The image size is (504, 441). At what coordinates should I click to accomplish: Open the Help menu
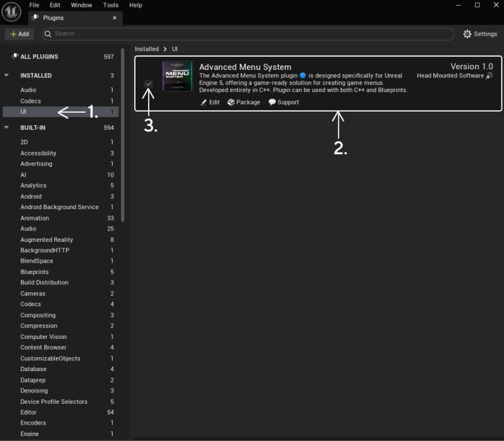pyautogui.click(x=135, y=5)
